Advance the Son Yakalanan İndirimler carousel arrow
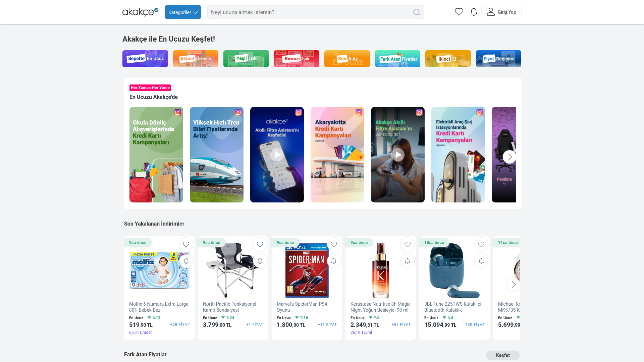644x362 pixels. pos(513,285)
